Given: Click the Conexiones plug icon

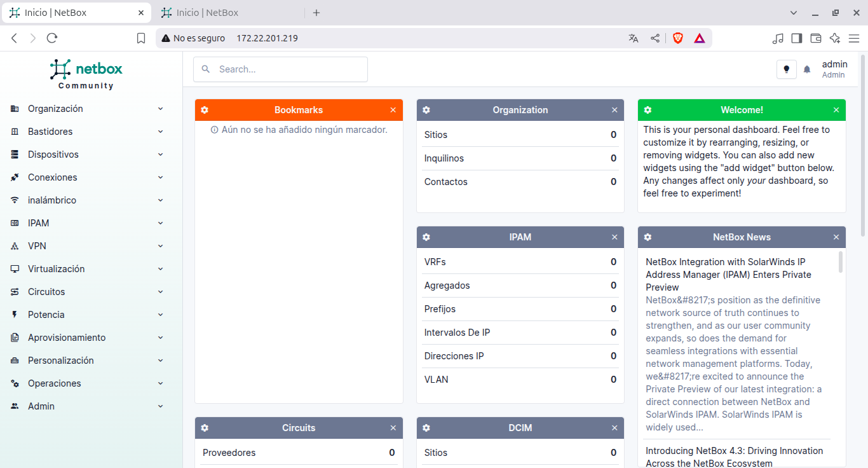Looking at the screenshot, I should (15, 177).
